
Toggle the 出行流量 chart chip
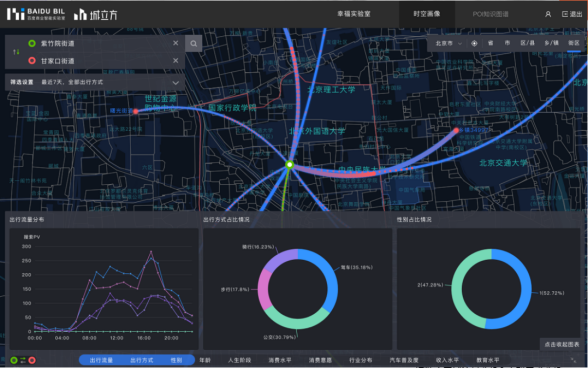tap(101, 360)
